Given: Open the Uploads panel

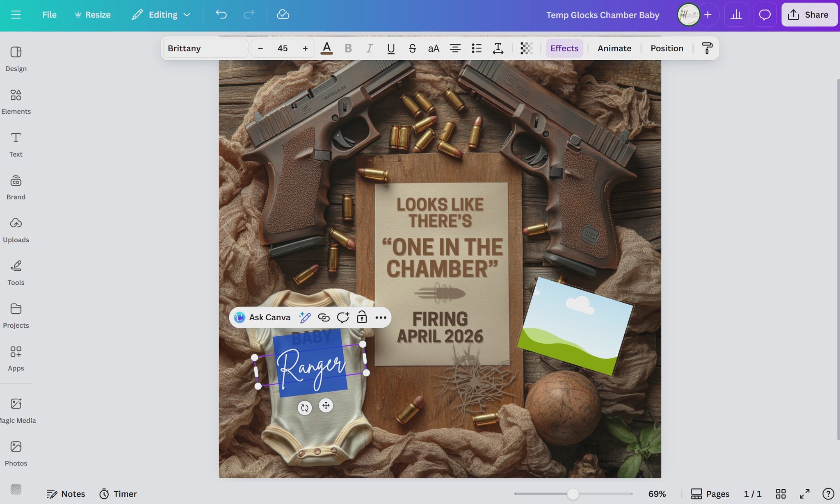Looking at the screenshot, I should coord(16,230).
